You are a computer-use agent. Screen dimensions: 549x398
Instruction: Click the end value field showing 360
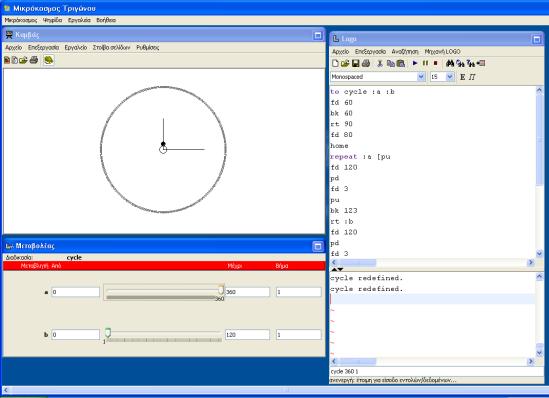point(247,292)
